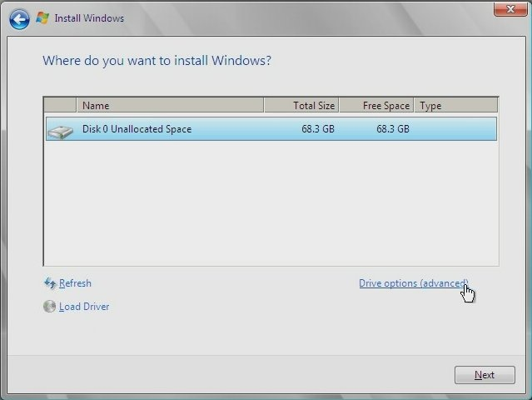The width and height of the screenshot is (532, 400).
Task: Click the 68.3 GB free space value
Action: tap(393, 129)
